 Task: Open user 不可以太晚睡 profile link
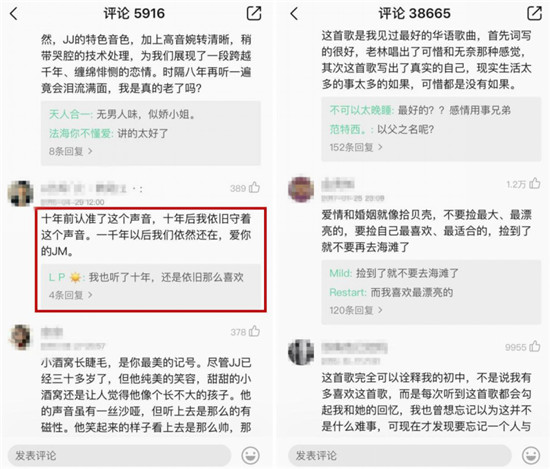point(361,110)
